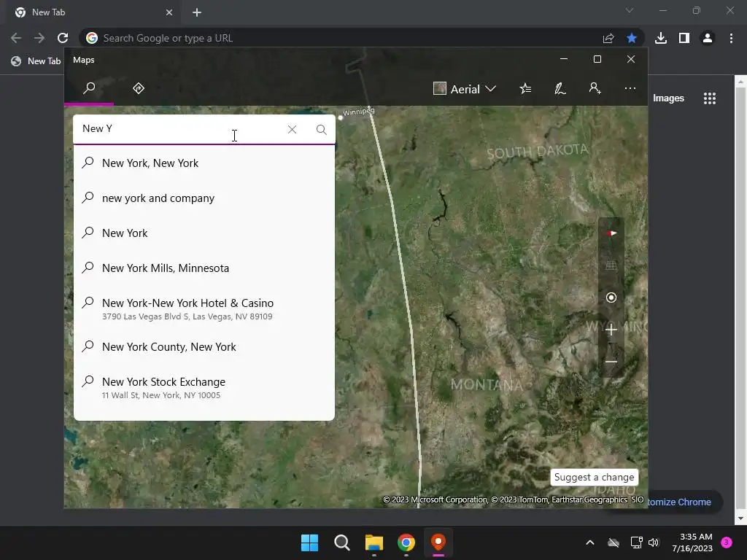Choose the plain New York suggestion
Screen dimensions: 747x560
tap(204, 233)
